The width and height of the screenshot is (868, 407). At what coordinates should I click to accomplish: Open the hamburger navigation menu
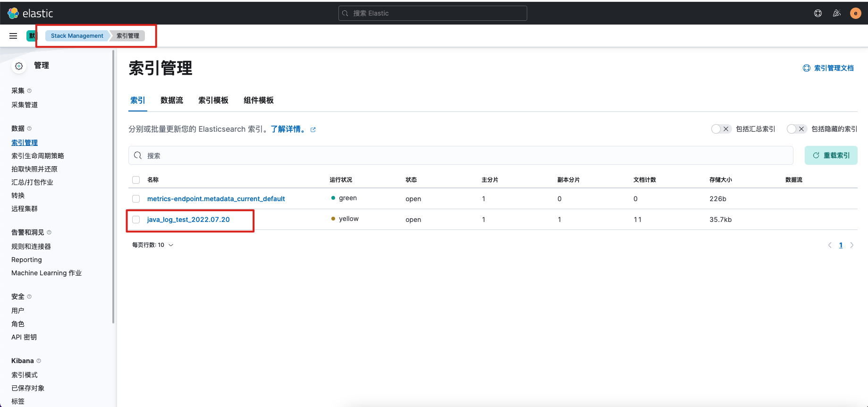(x=13, y=36)
